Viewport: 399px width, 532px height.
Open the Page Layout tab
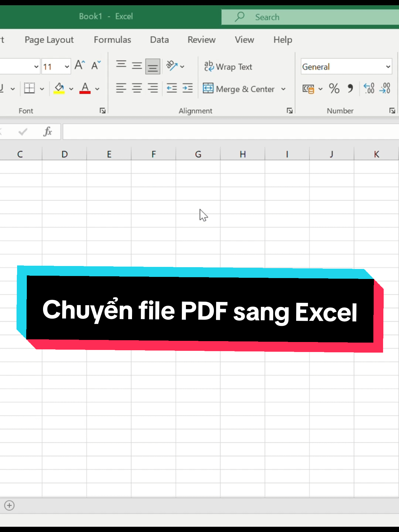pyautogui.click(x=49, y=40)
